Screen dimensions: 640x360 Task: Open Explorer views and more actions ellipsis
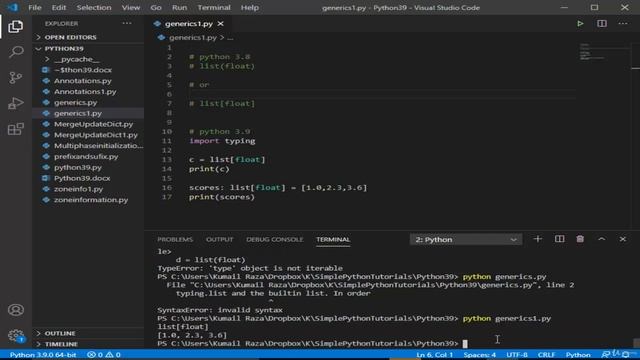click(127, 24)
